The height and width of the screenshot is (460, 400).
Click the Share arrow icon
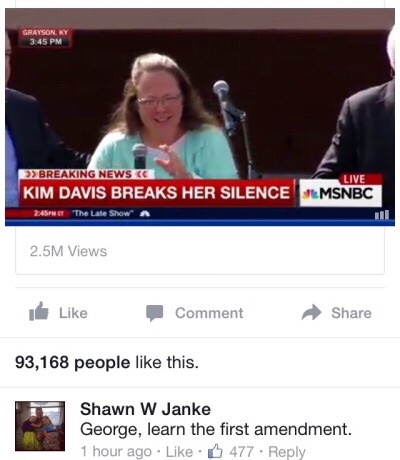pyautogui.click(x=311, y=312)
